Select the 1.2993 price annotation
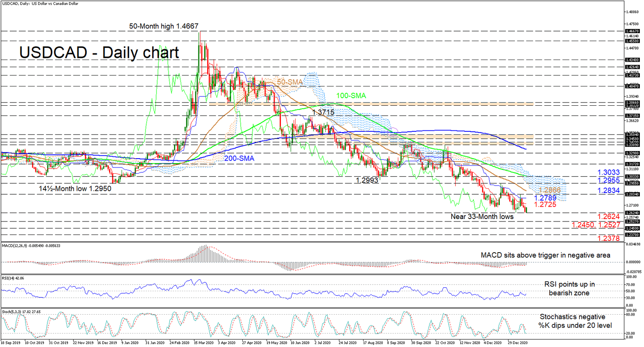644x347 pixels. click(x=366, y=180)
